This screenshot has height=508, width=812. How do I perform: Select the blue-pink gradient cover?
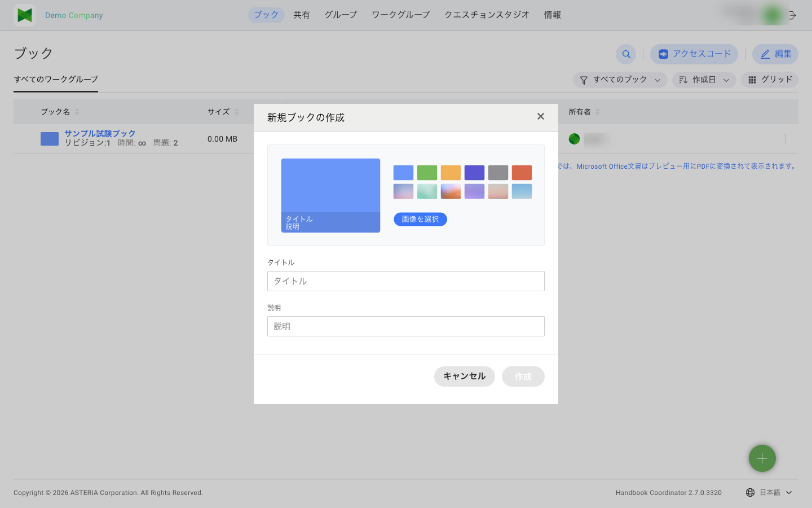(403, 191)
